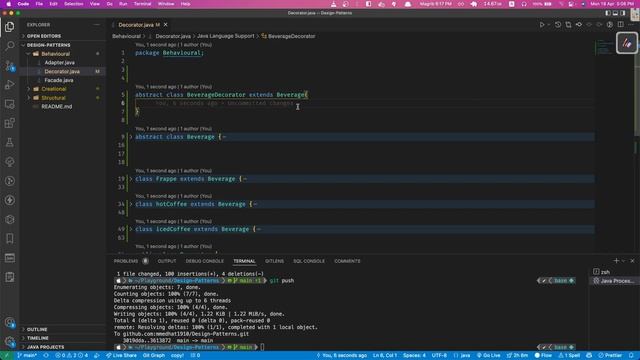Close the Decorator.java editor tab
The height and width of the screenshot is (360, 640).
165,25
